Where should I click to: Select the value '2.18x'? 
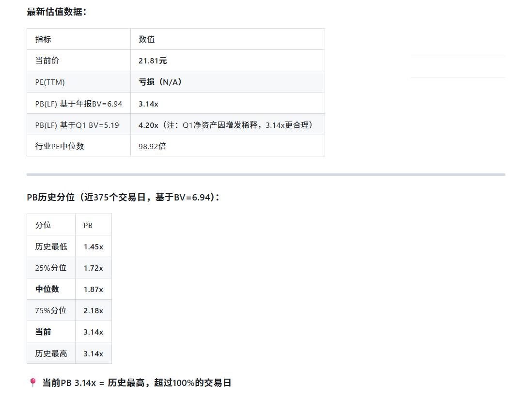point(94,311)
